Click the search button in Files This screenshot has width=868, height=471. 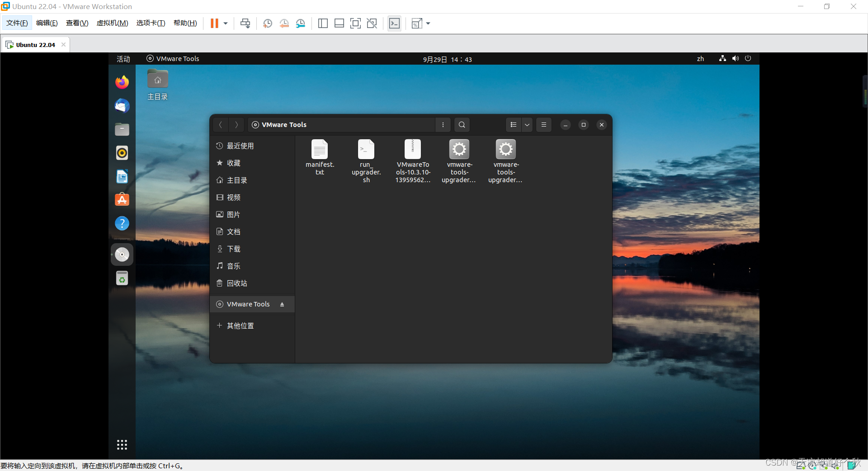click(x=462, y=125)
